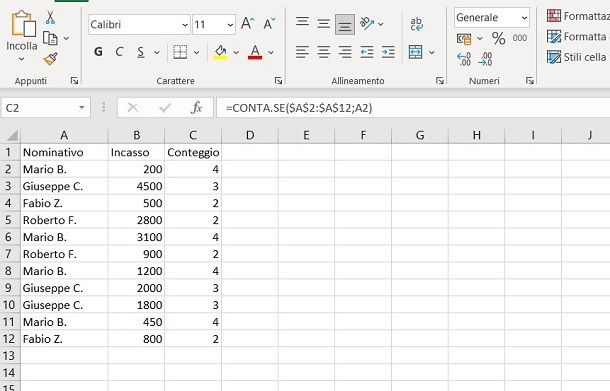Screen dimensions: 610x391
Task: Click formula bar with CONTA.SE formula
Action: pyautogui.click(x=412, y=108)
